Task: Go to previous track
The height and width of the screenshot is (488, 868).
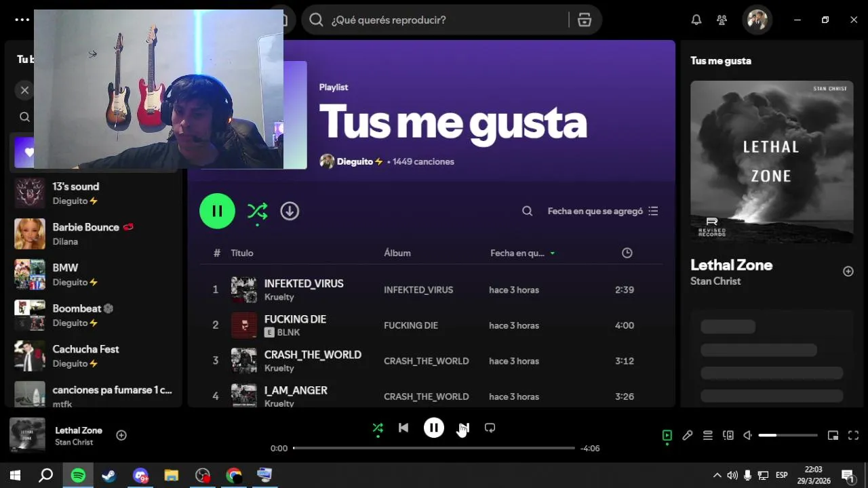Action: tap(403, 428)
